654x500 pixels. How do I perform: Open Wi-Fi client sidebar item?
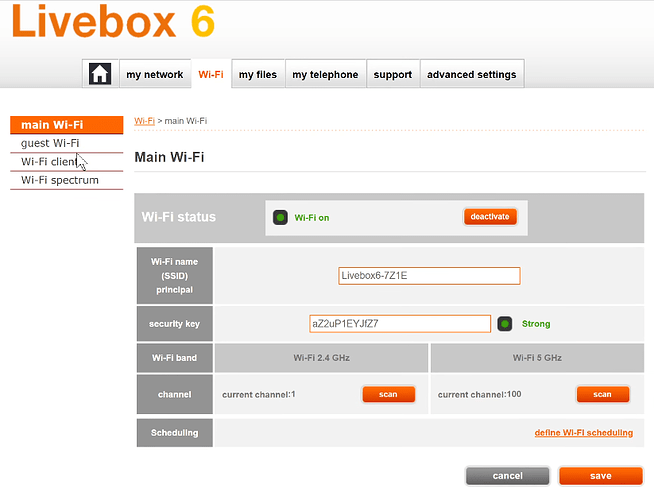coord(67,162)
